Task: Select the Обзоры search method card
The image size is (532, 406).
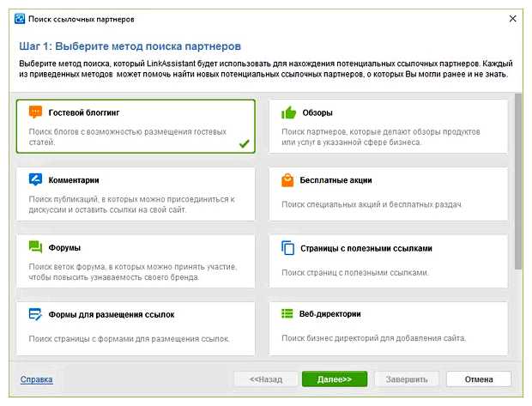Action: click(x=388, y=126)
